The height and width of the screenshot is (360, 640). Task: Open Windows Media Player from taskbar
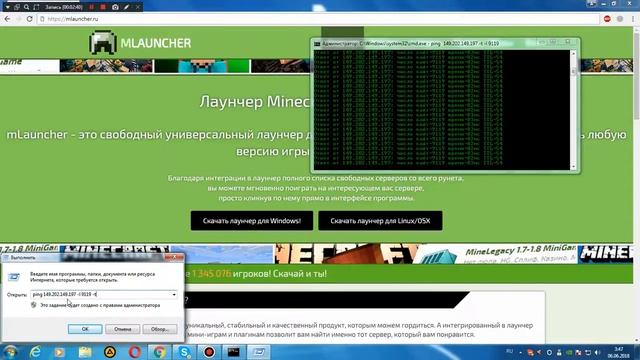[x=60, y=352]
